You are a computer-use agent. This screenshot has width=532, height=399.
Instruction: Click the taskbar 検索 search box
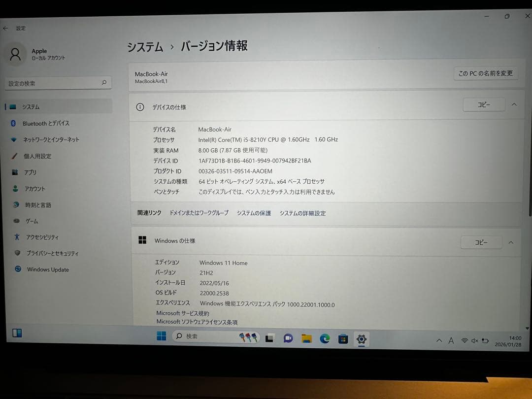point(216,336)
